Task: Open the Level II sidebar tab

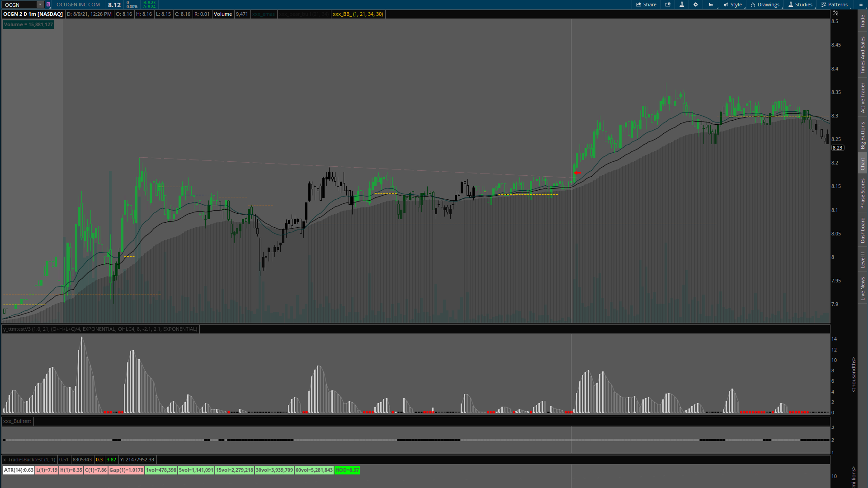Action: (863, 260)
